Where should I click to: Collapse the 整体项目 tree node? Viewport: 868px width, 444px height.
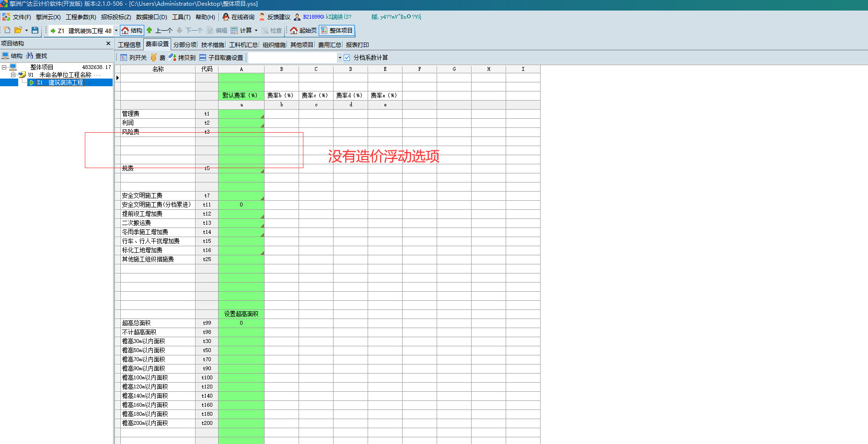4,68
